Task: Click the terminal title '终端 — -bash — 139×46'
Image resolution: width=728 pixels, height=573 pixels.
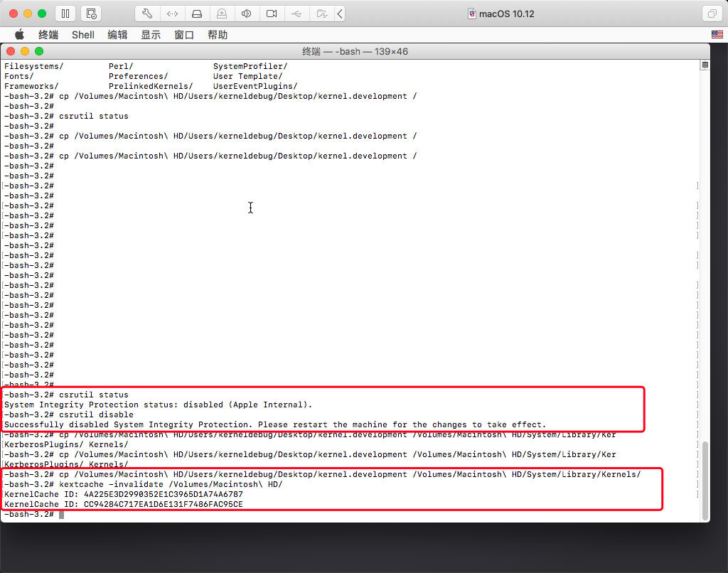Action: click(355, 52)
